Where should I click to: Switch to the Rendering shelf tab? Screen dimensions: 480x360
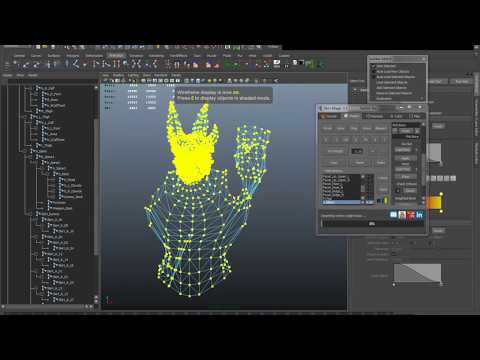point(156,56)
